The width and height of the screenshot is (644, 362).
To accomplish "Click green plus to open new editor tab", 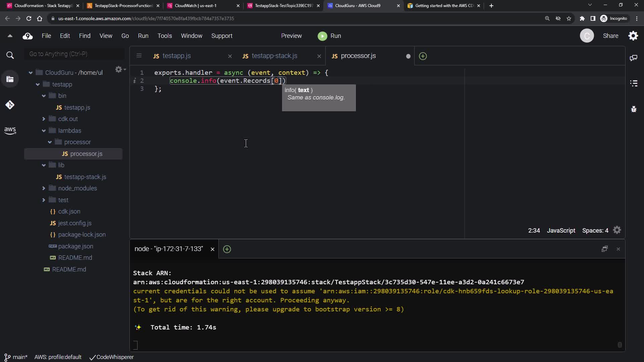I will [x=423, y=56].
